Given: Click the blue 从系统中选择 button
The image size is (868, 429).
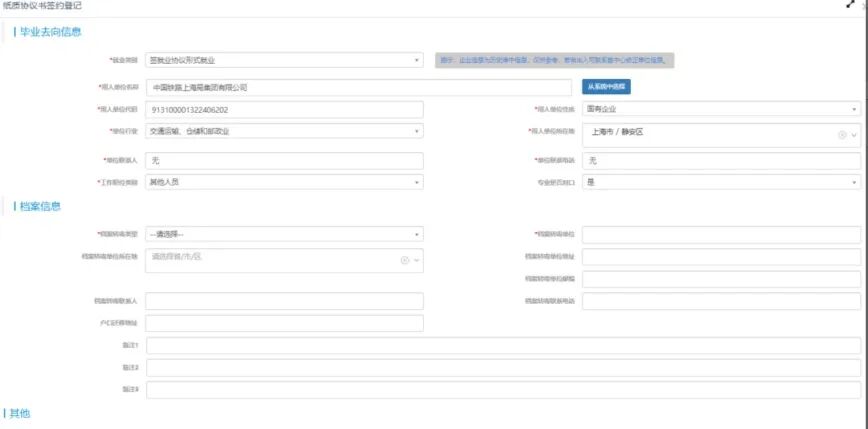Looking at the screenshot, I should point(606,87).
